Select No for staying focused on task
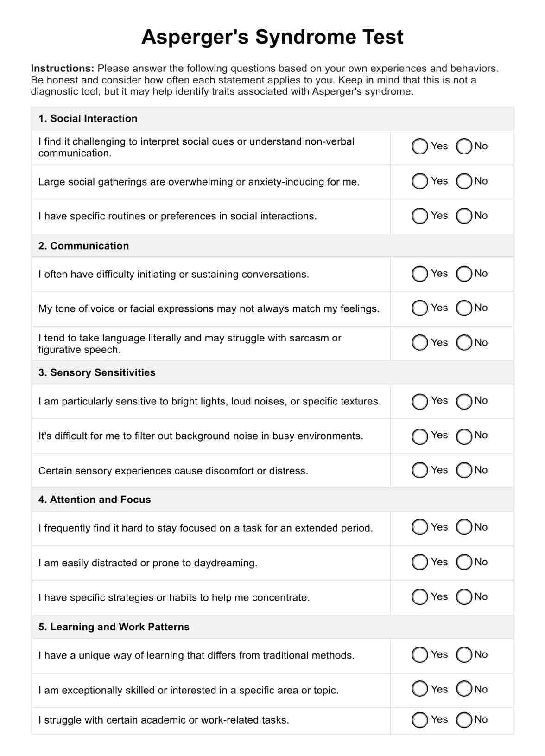The width and height of the screenshot is (545, 756). (464, 527)
